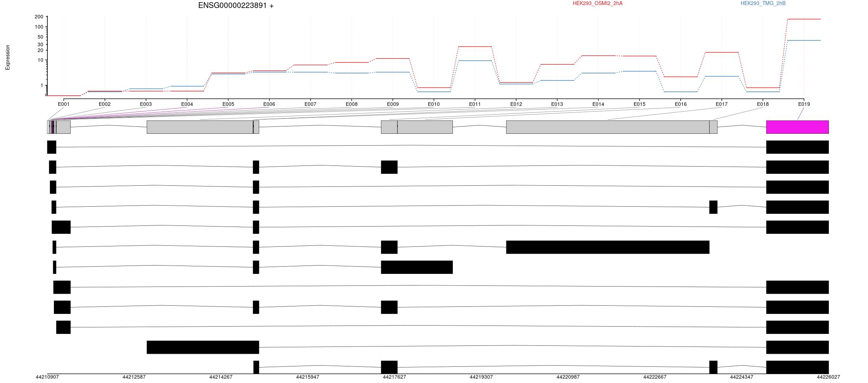
Task: Click the y-axis value 200
Action: click(39, 17)
